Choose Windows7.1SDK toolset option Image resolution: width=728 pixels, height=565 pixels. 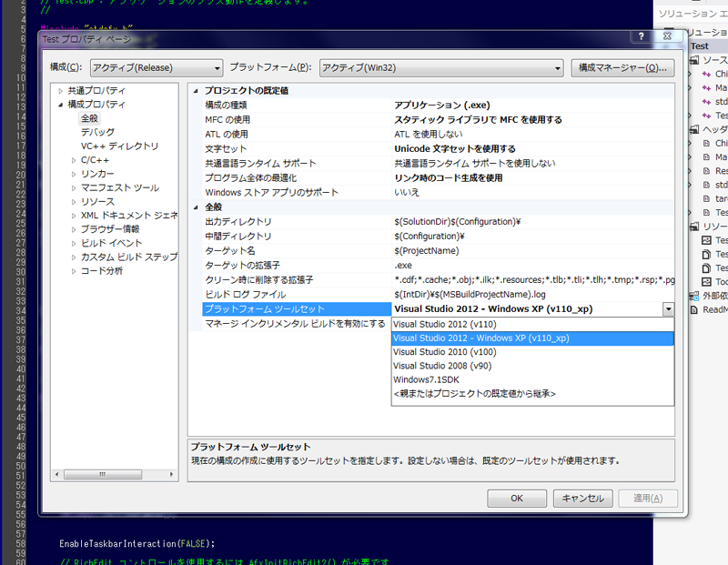pyautogui.click(x=532, y=379)
